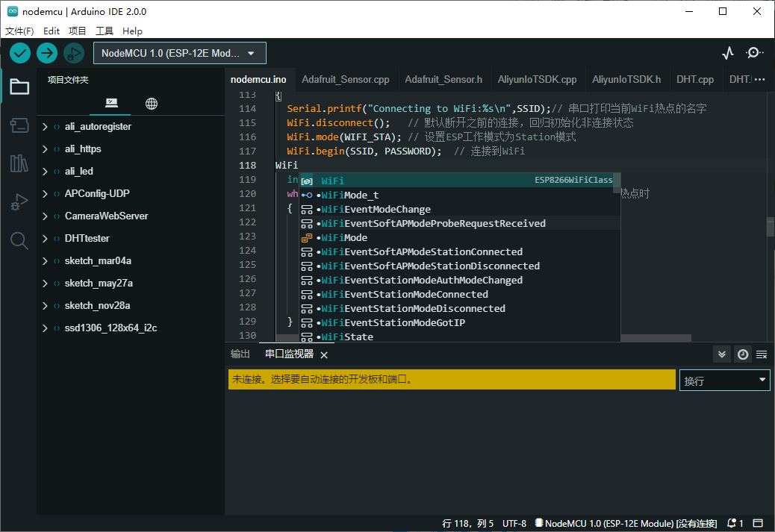
Task: Open the Serial Plotter
Action: pos(727,53)
